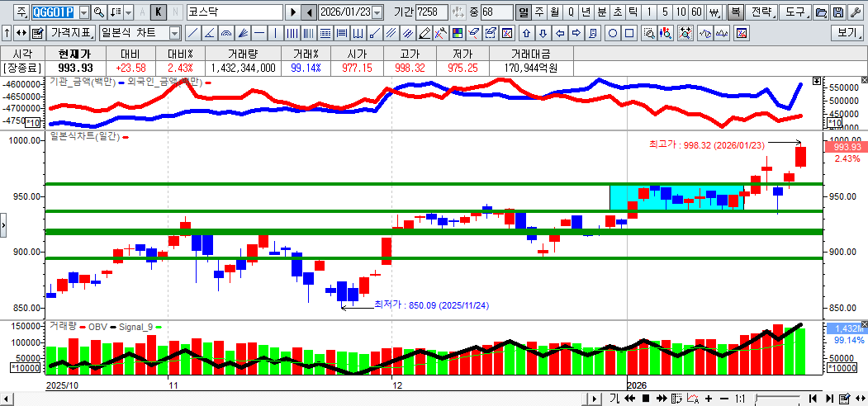Switch to weekly (주) chart period
This screenshot has height=406, width=868.
click(538, 12)
